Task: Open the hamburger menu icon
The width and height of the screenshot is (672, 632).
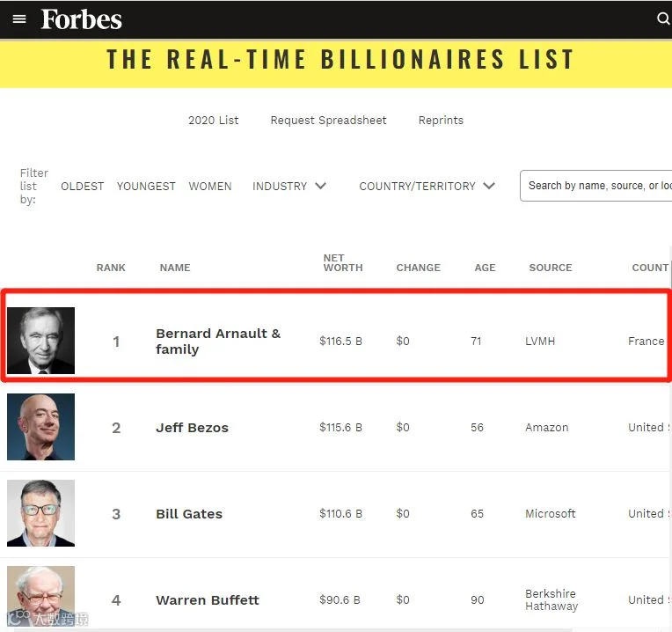Action: pyautogui.click(x=19, y=19)
